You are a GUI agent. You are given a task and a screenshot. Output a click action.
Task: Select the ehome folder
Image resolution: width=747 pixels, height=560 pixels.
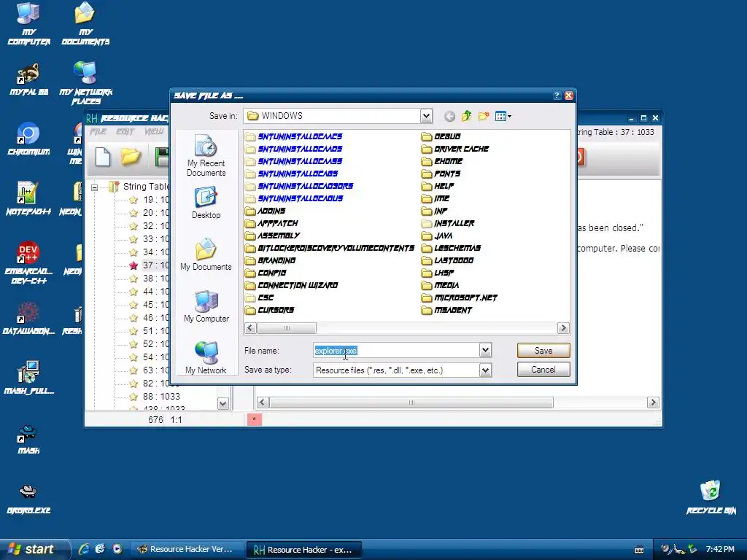pos(442,161)
